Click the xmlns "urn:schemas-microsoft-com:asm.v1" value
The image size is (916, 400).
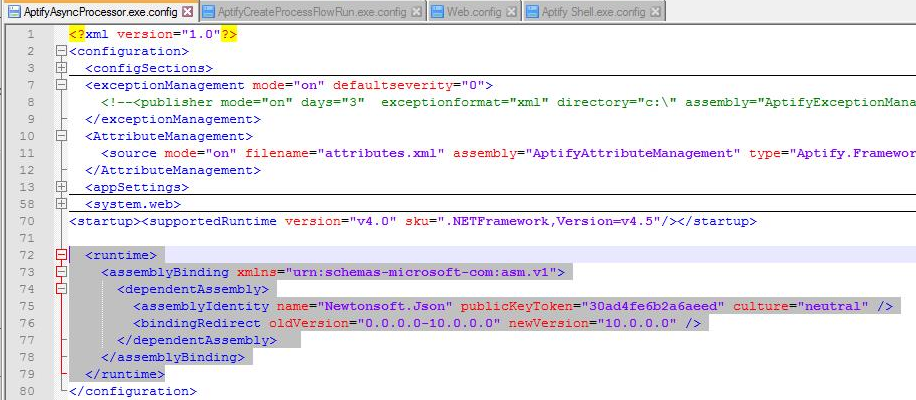coord(421,272)
